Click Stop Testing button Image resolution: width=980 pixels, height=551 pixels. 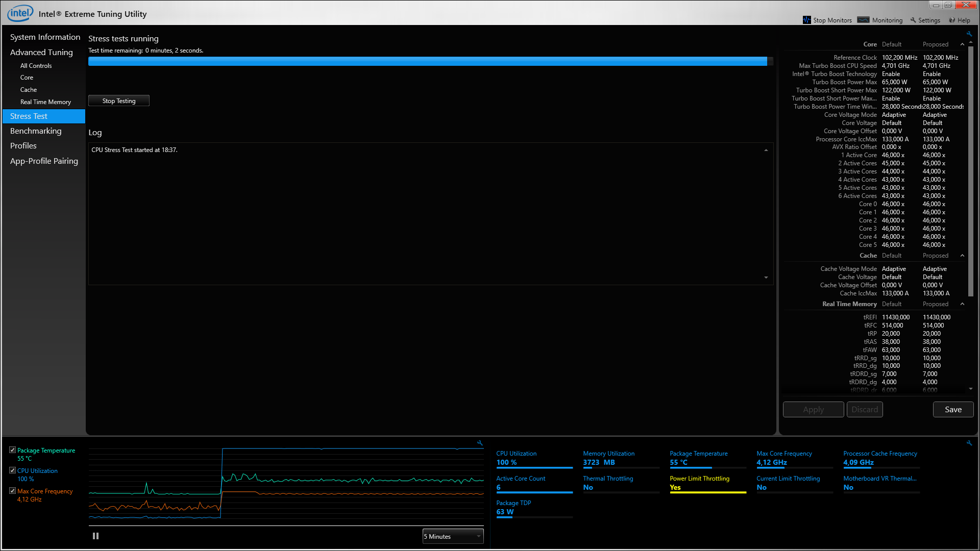pos(119,101)
